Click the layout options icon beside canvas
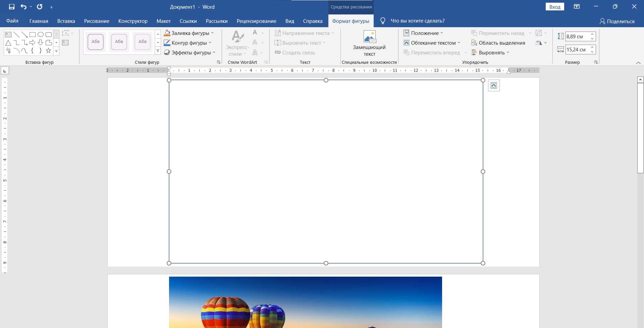This screenshot has height=328, width=644. coord(494,86)
